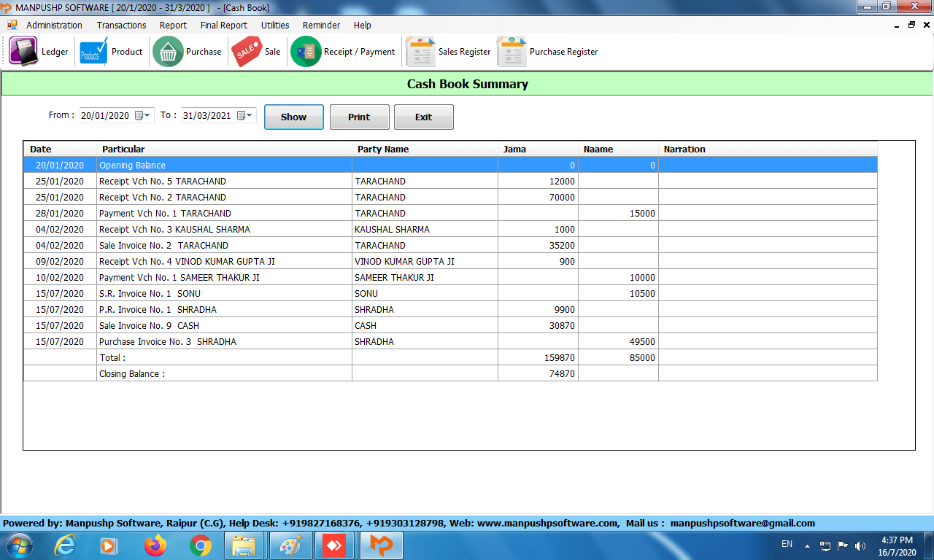Select the Opening Balance row
934x560 pixels.
(450, 165)
